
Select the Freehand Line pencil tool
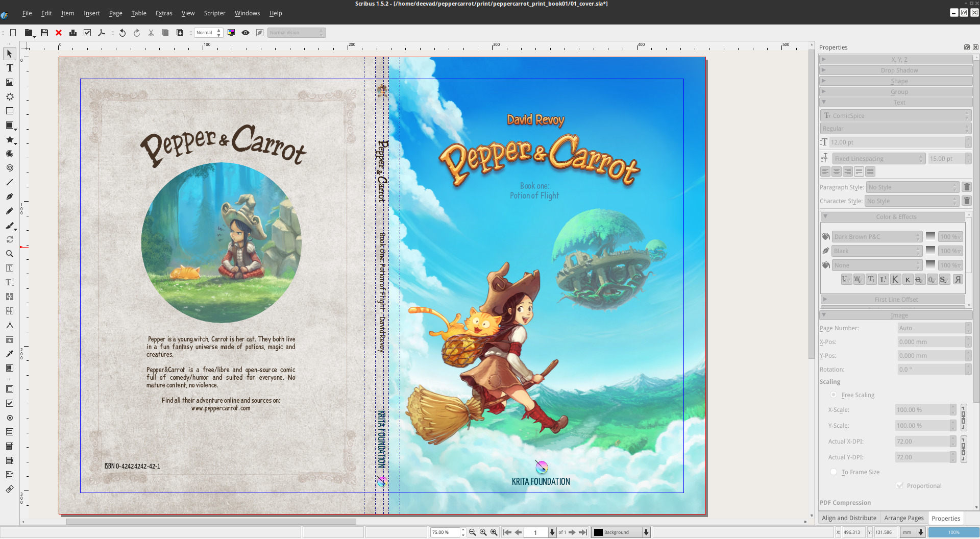(x=10, y=211)
